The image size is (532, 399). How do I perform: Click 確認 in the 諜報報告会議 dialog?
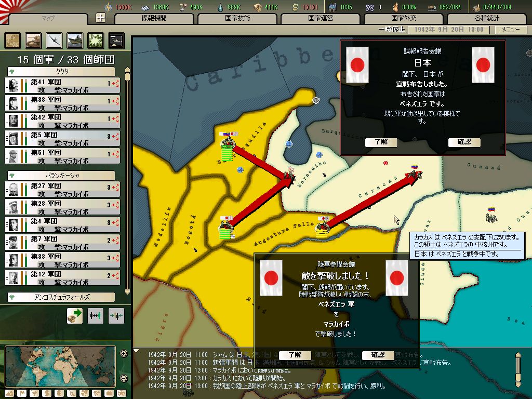coord(464,142)
